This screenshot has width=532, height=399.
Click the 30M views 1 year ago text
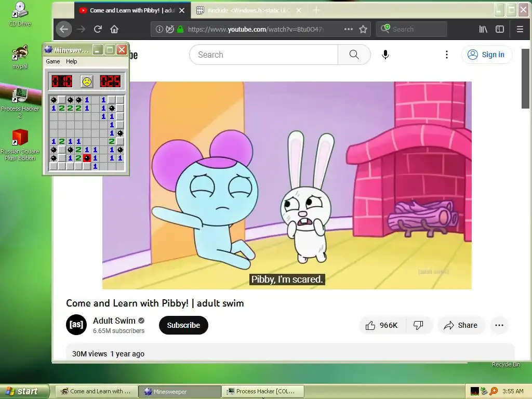point(108,354)
